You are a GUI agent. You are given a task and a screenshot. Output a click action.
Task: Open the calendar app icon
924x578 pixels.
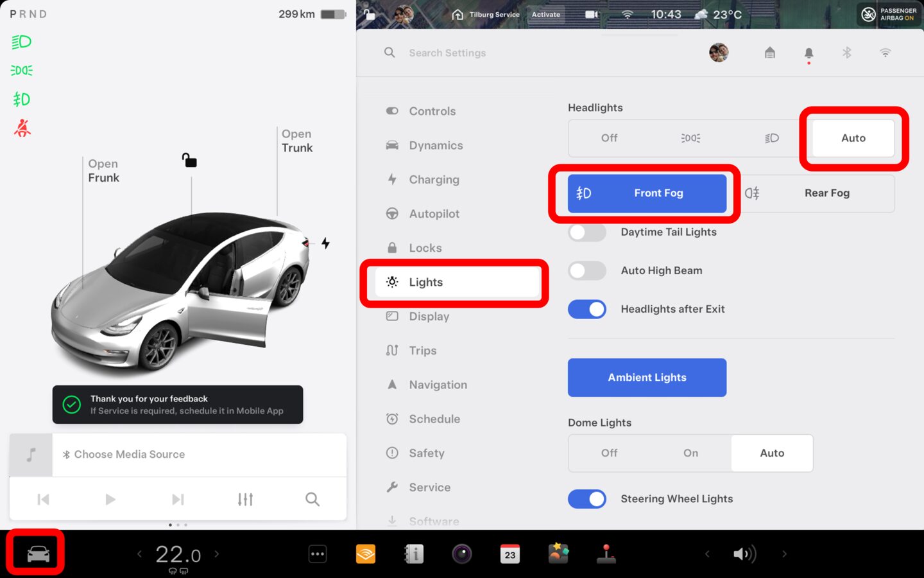(510, 554)
